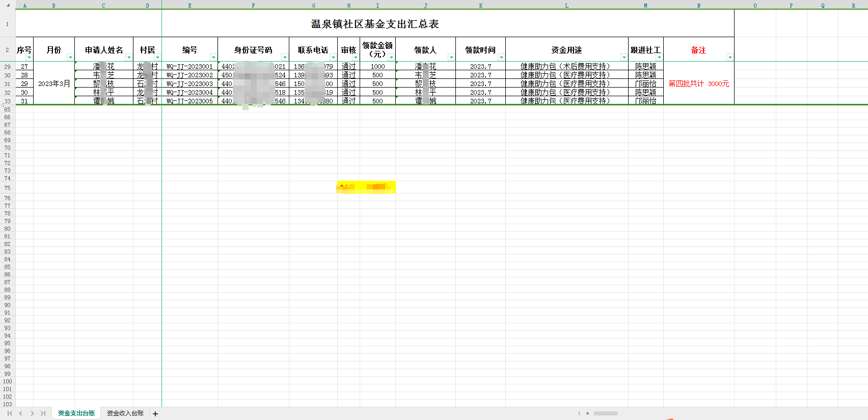
Task: Switch to the 资金支出台账 sheet tab
Action: pyautogui.click(x=76, y=413)
